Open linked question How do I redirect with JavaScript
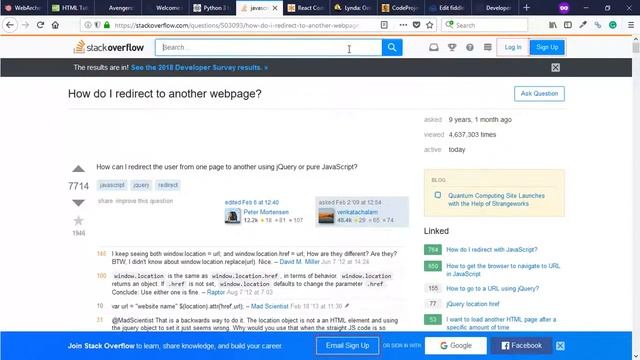The image size is (640, 360). coord(491,249)
